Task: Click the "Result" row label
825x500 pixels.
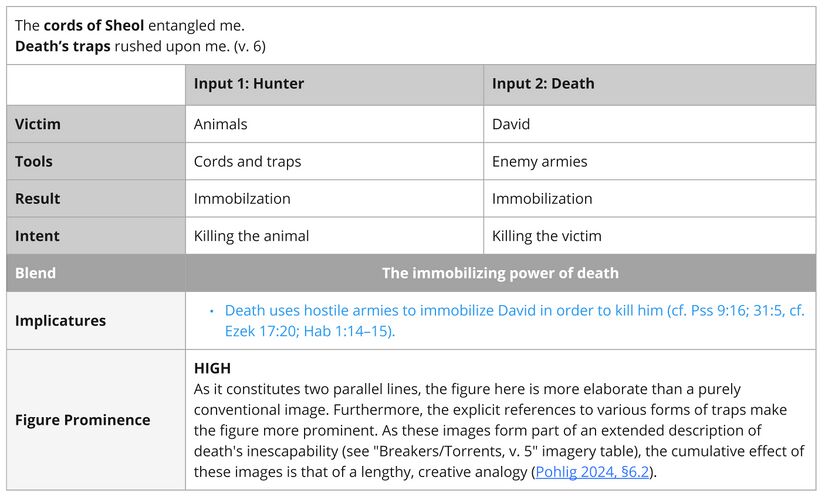Action: 37,198
